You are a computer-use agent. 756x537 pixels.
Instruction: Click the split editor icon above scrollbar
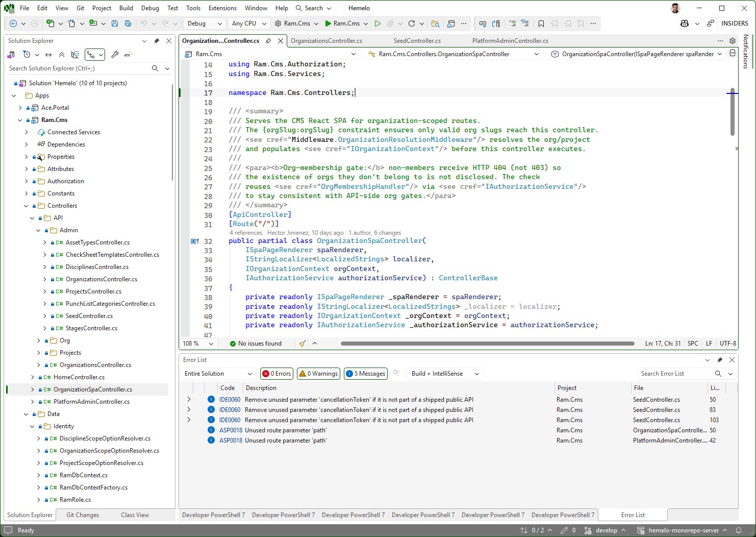click(733, 54)
